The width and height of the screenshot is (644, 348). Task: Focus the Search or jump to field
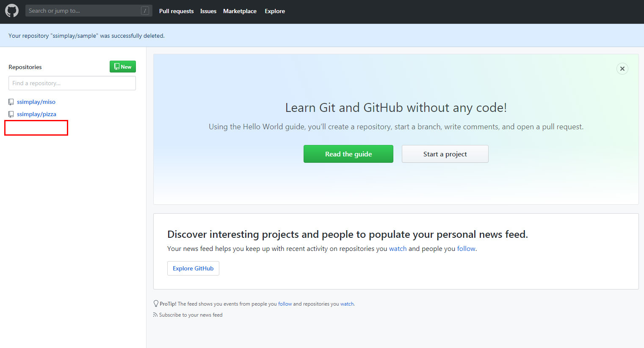pos(88,11)
